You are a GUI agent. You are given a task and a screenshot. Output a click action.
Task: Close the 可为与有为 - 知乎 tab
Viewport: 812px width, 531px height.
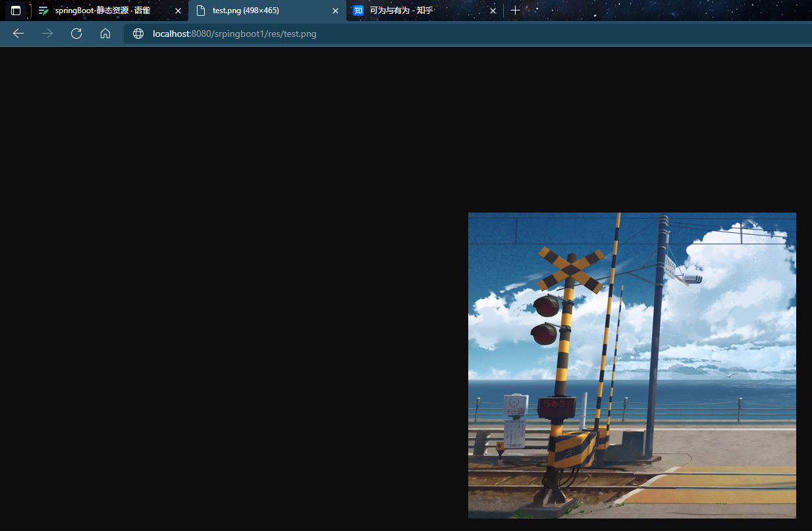(x=493, y=11)
